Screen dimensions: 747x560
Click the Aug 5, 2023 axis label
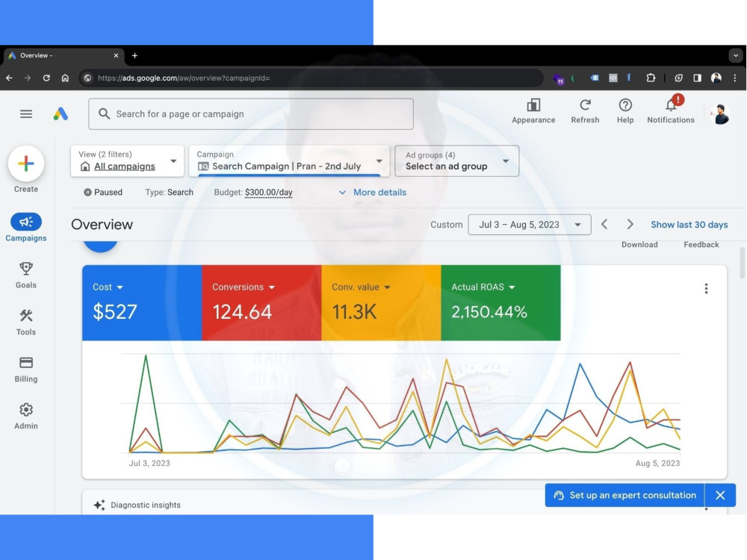[x=657, y=463]
